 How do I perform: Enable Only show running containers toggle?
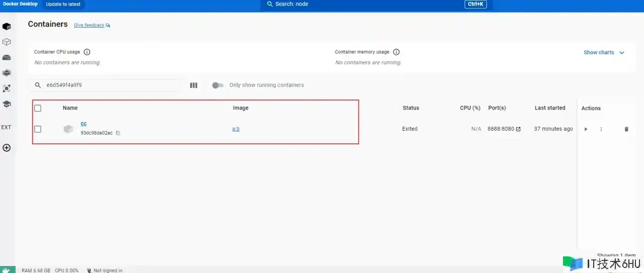click(x=217, y=85)
